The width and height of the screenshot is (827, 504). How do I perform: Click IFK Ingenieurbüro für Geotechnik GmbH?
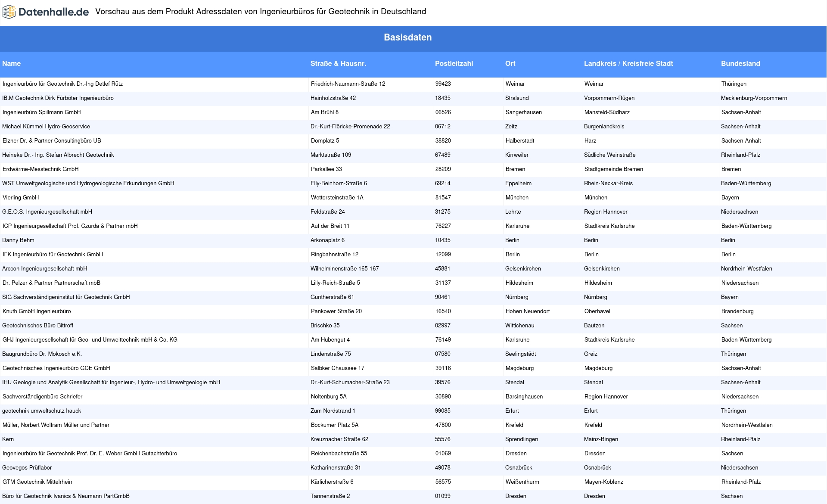[53, 255]
